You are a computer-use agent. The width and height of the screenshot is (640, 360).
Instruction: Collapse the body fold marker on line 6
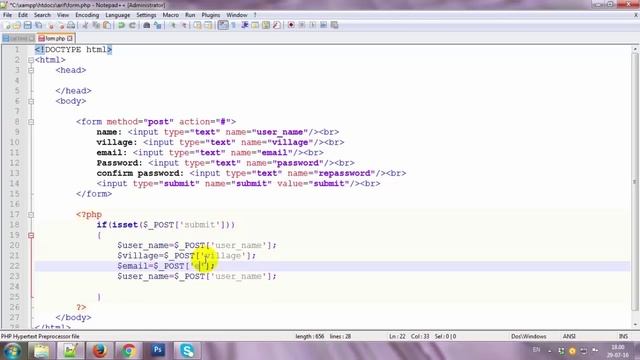(x=31, y=101)
